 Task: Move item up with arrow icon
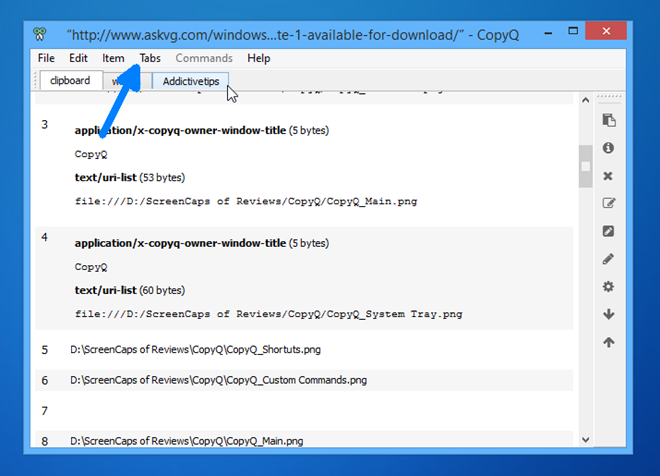(x=608, y=342)
